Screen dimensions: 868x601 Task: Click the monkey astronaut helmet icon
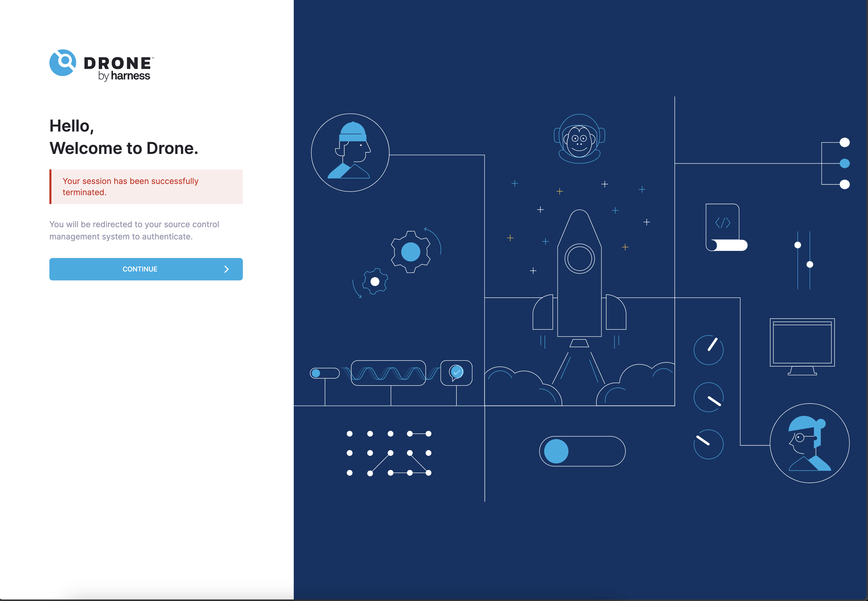579,138
